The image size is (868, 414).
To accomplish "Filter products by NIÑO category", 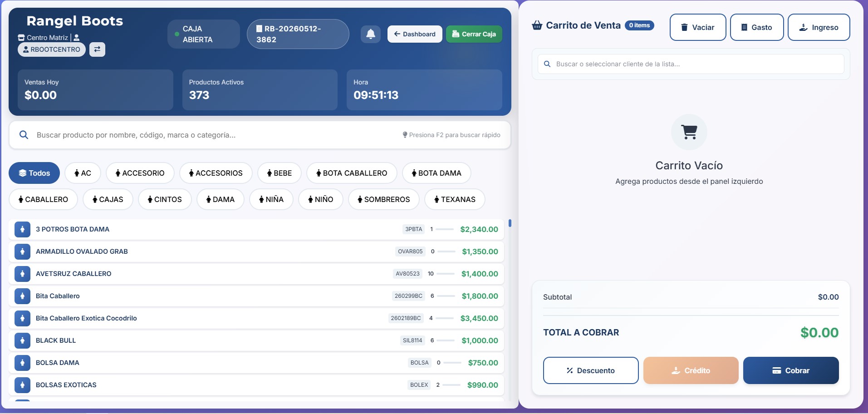I will (x=320, y=199).
